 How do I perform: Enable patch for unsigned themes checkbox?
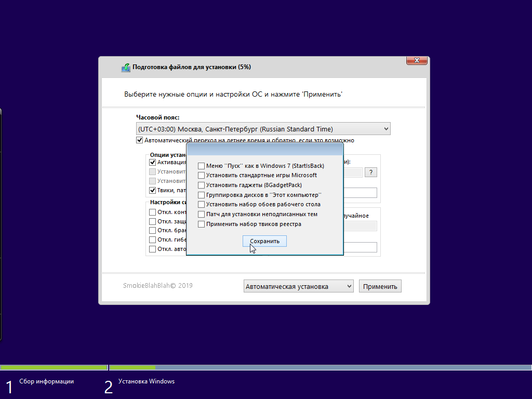click(202, 214)
